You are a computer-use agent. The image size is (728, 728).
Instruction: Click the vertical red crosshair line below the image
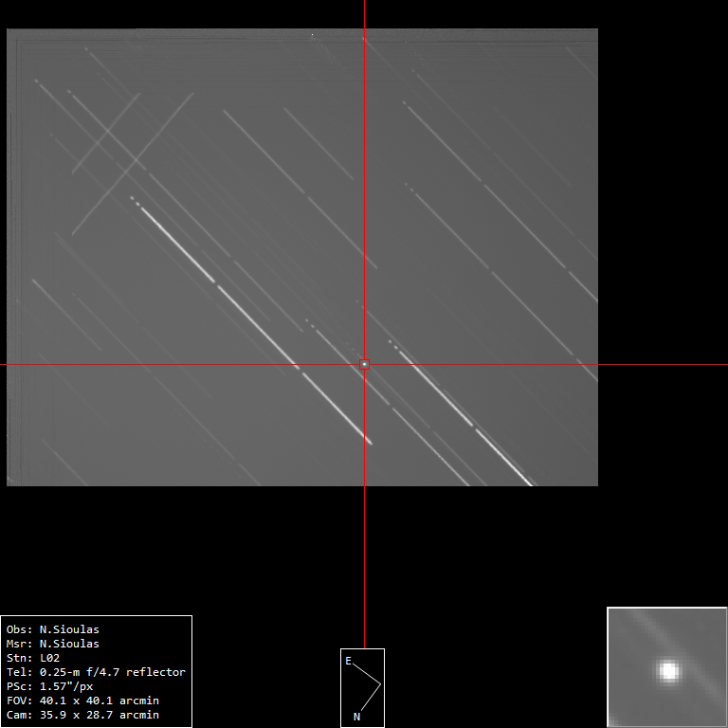[x=364, y=569]
